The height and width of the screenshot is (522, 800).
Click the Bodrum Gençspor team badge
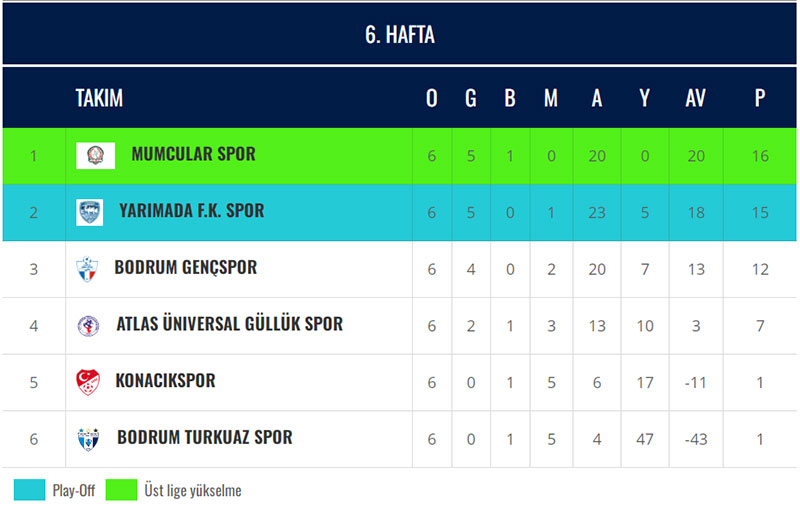pos(88,269)
